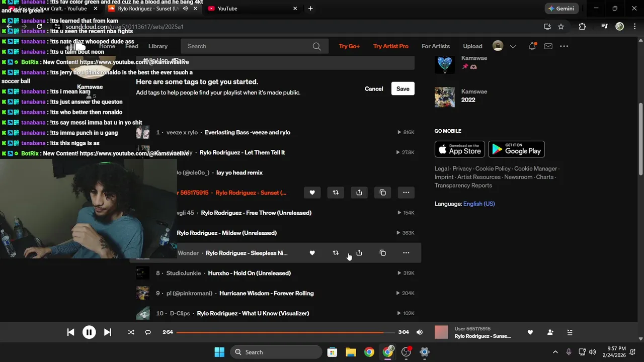Screen dimensions: 644x362
Task: Click the Windows taskbar Search box
Action: click(x=276, y=352)
